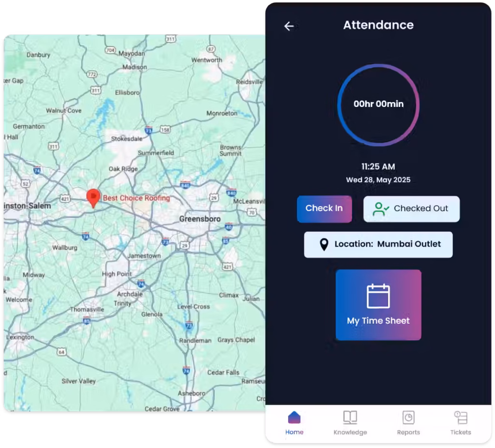This screenshot has width=495, height=448.
Task: Select the Checked Out button
Action: [411, 209]
